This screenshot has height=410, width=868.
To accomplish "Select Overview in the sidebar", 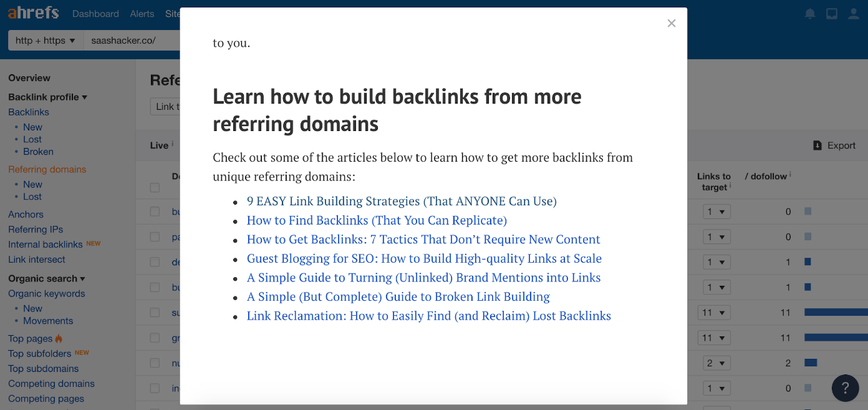I will [29, 78].
